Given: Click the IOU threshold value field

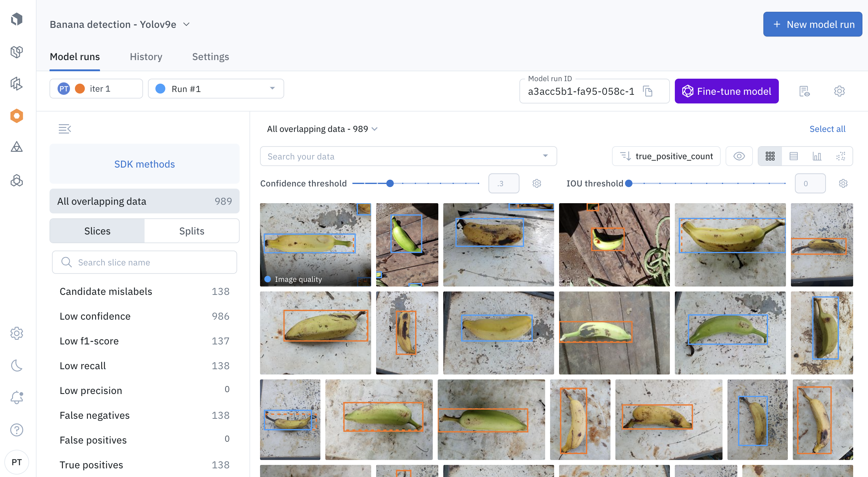Looking at the screenshot, I should (810, 183).
